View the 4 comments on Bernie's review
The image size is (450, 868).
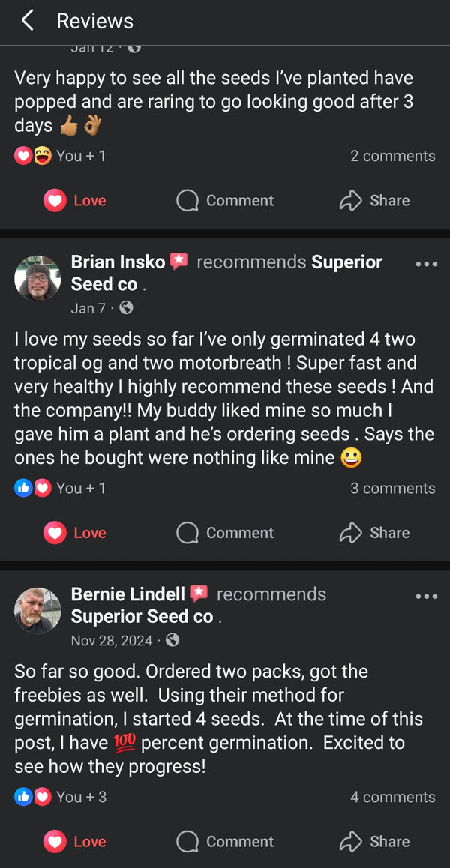click(392, 798)
